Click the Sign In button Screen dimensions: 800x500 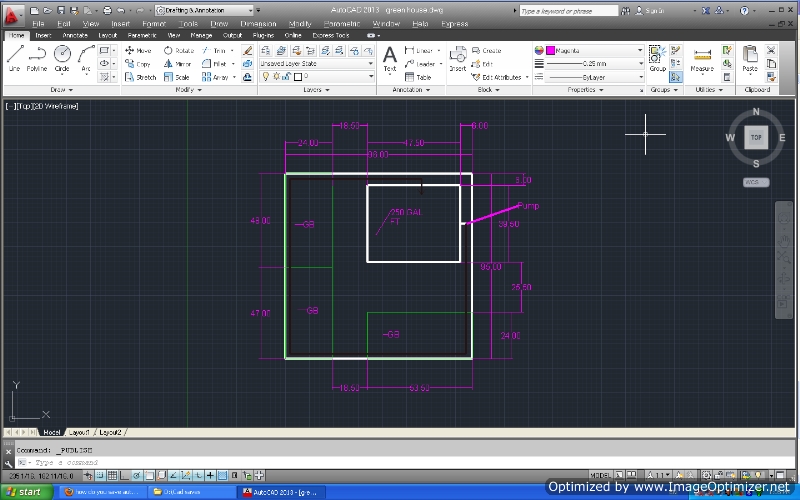pyautogui.click(x=650, y=10)
